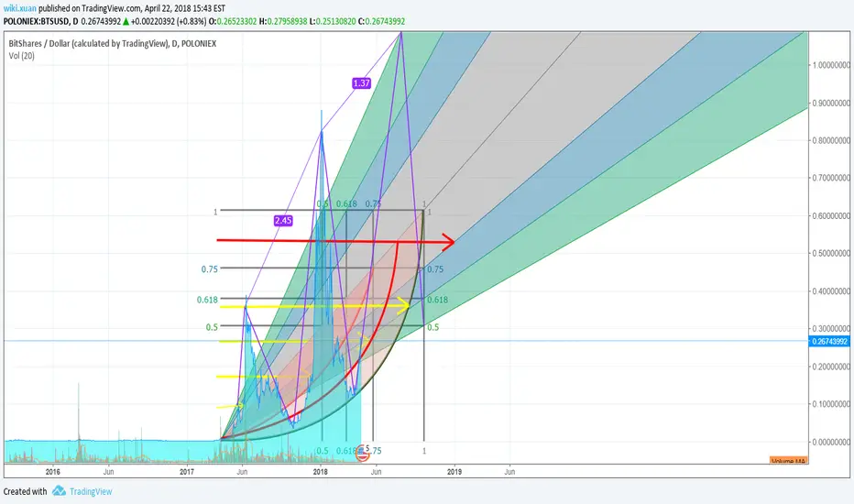The image size is (854, 504).
Task: Click the low value L:0.25130820
Action: coord(333,21)
